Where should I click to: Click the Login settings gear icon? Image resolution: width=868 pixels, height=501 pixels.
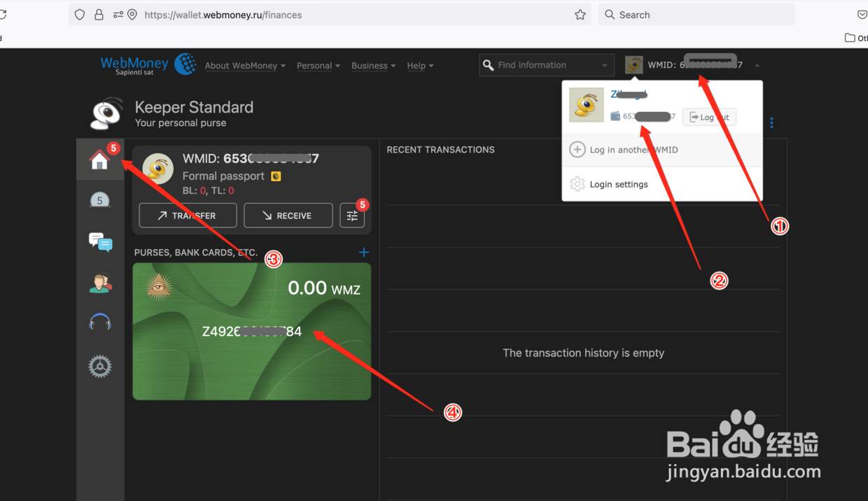click(x=577, y=184)
